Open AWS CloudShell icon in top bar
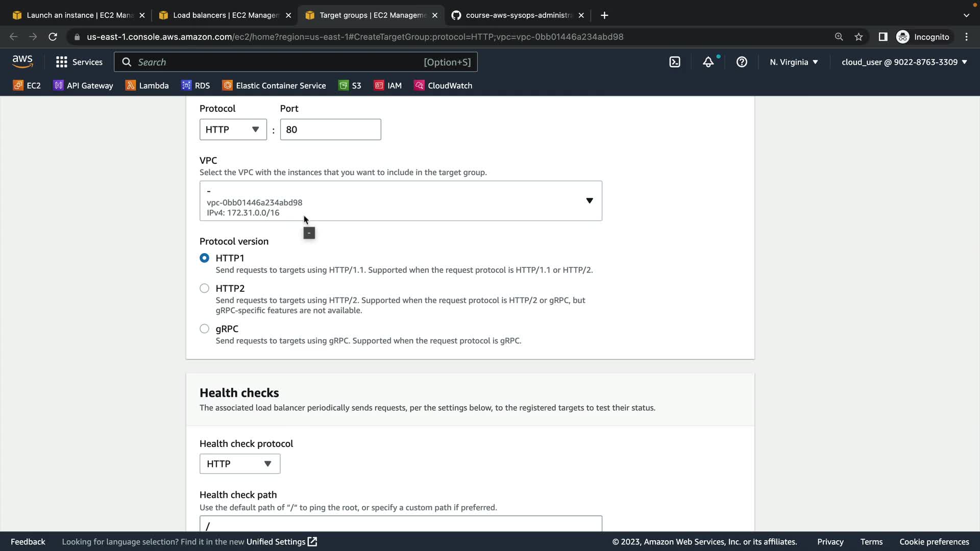Viewport: 980px width, 551px height. (x=675, y=62)
